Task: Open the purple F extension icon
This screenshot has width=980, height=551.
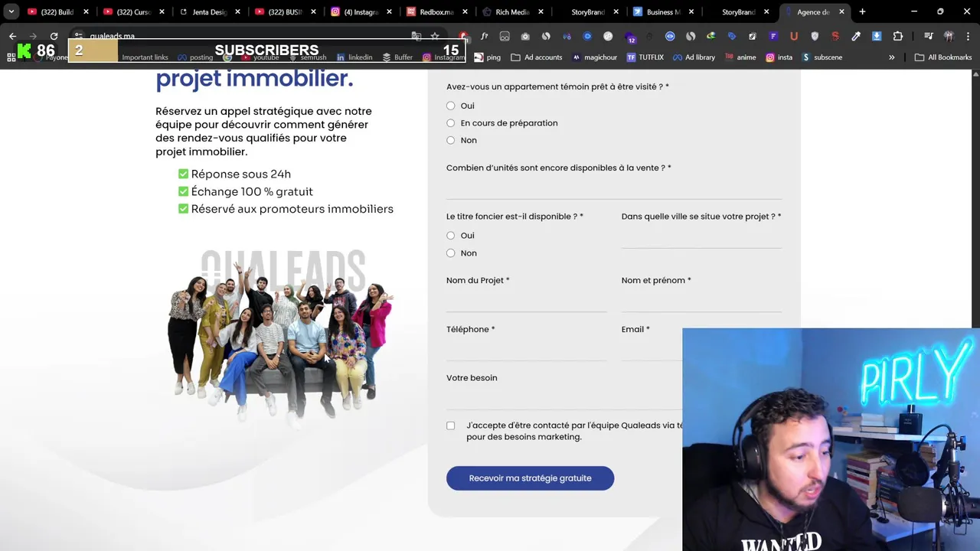Action: point(773,36)
